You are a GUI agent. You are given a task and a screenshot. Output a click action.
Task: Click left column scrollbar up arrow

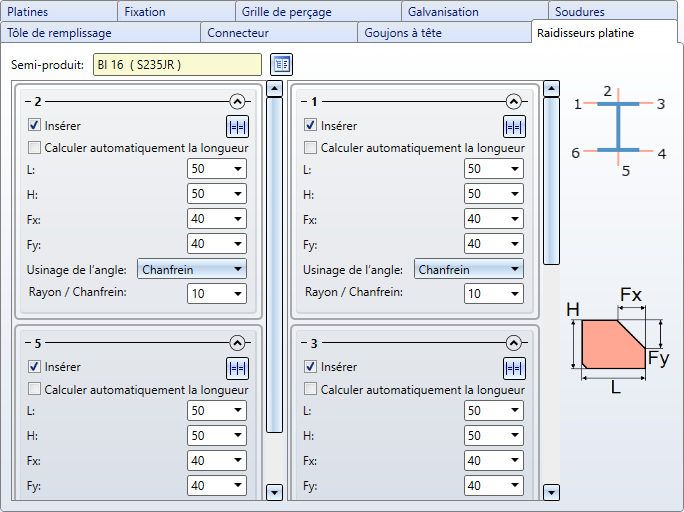(274, 89)
